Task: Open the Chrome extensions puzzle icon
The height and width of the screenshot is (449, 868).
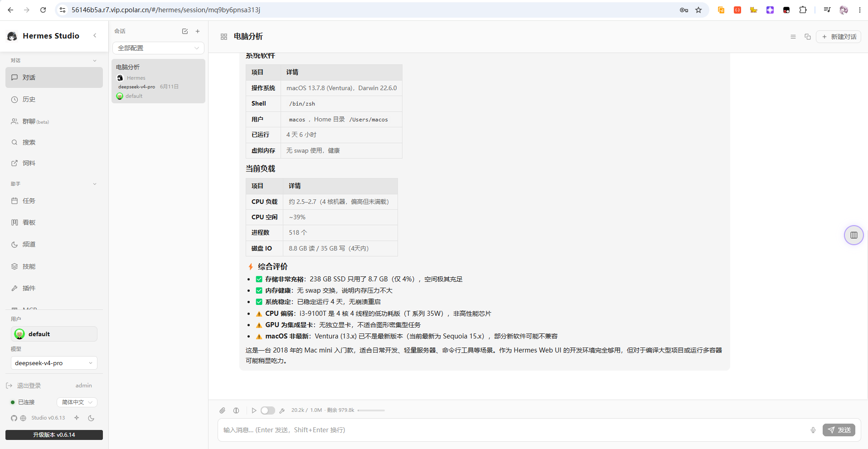Action: tap(803, 10)
